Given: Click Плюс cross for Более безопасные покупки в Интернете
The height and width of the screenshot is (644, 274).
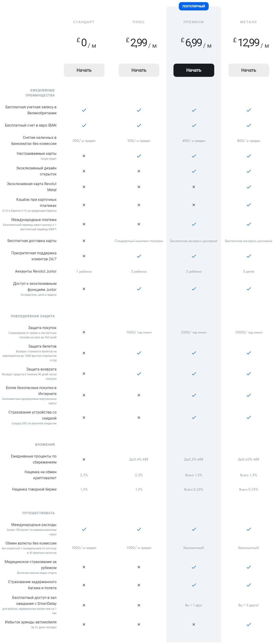Looking at the screenshot, I should [x=139, y=395].
